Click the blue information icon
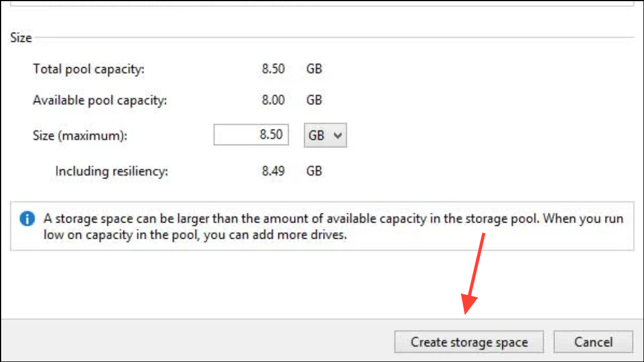Image resolution: width=644 pixels, height=362 pixels. point(27,219)
